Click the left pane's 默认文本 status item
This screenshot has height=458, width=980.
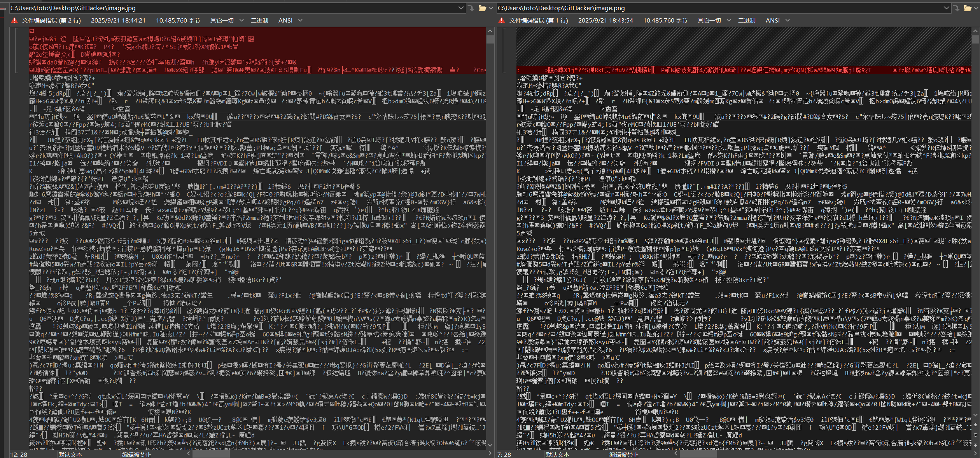(x=70, y=455)
